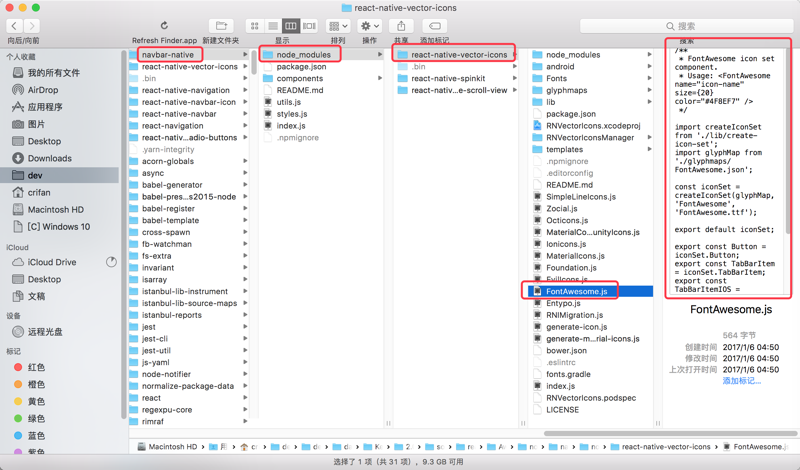Filter by the yellow tag
This screenshot has height=470, width=800.
[36, 402]
